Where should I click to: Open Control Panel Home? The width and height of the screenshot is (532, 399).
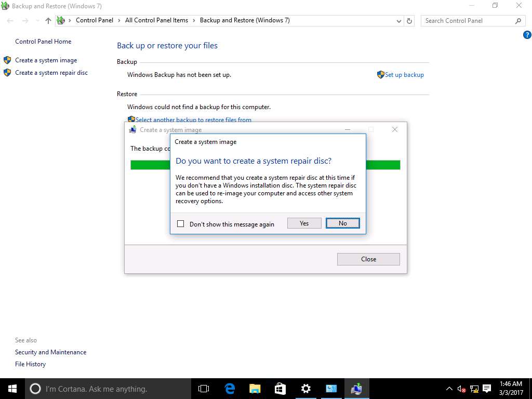43,42
